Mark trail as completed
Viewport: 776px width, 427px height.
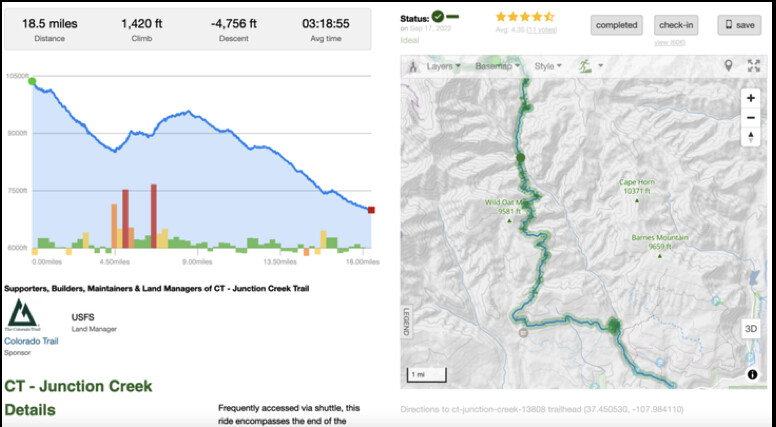click(616, 25)
